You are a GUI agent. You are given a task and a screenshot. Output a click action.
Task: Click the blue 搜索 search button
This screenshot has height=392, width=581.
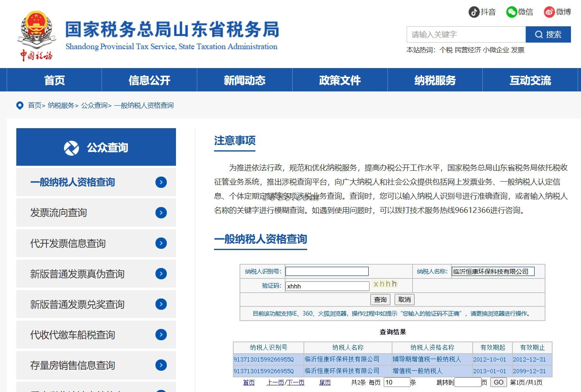click(548, 34)
